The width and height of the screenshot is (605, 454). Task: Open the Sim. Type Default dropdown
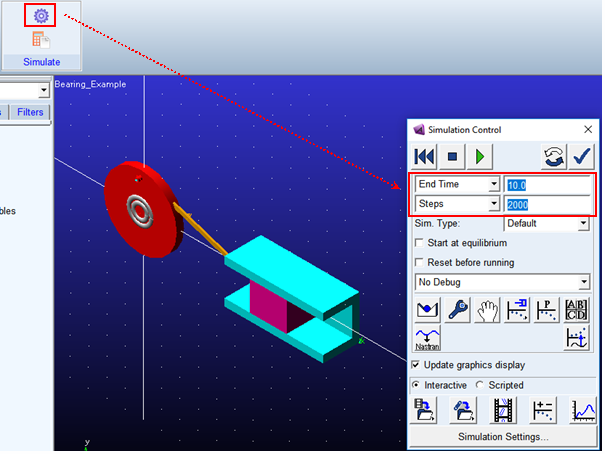pos(546,223)
